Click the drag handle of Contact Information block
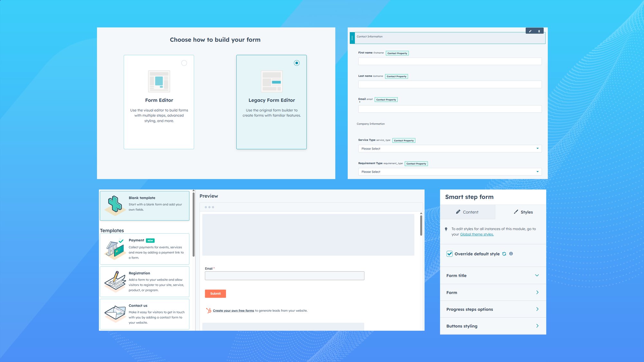This screenshot has width=644, height=362. pos(352,38)
